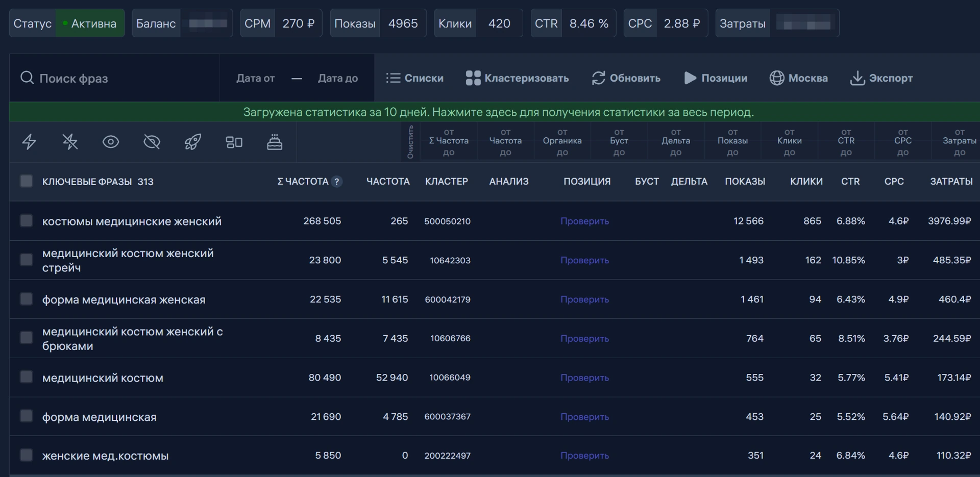Screen dimensions: 980x477
Task: Sort by Σ ЧАСТОТА column header
Action: click(x=303, y=182)
